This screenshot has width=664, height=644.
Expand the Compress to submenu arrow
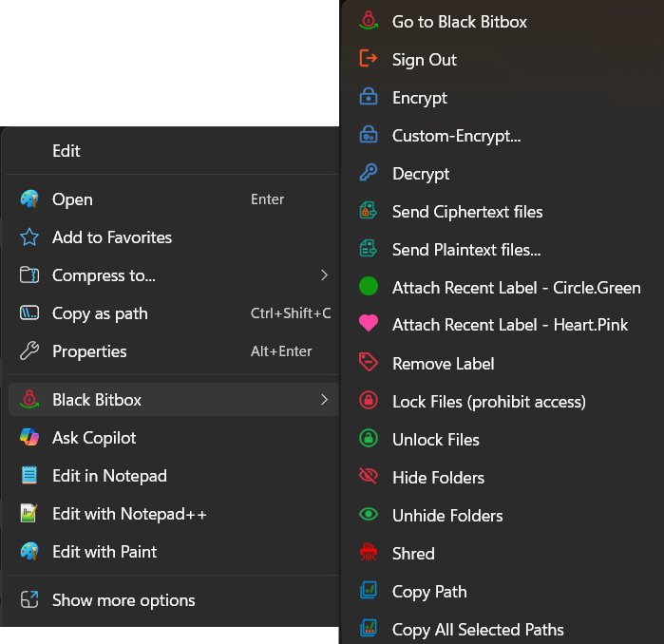click(x=324, y=275)
